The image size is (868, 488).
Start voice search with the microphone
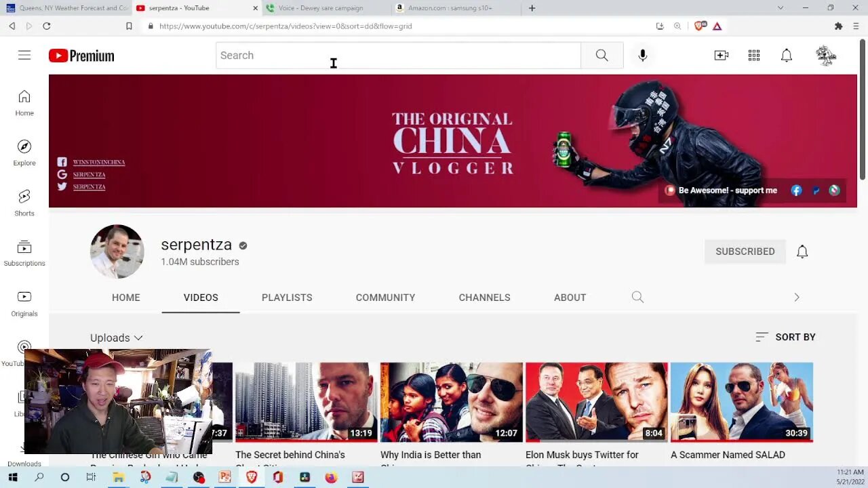(643, 56)
